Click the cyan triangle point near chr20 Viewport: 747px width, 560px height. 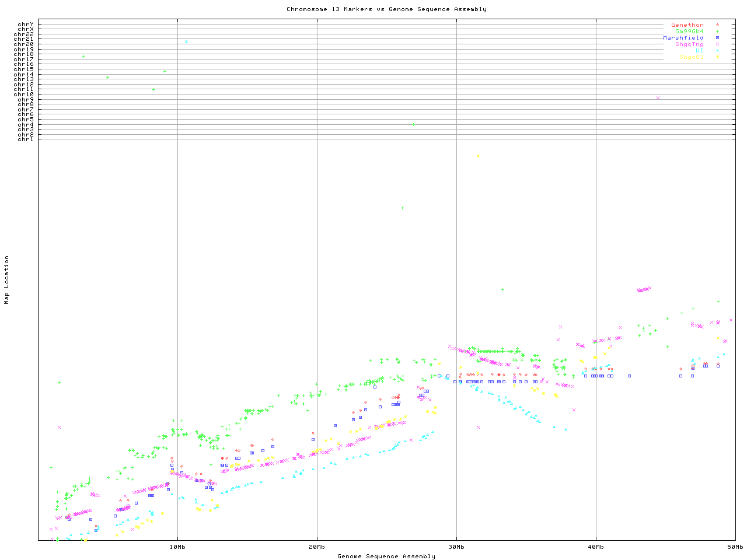[186, 41]
